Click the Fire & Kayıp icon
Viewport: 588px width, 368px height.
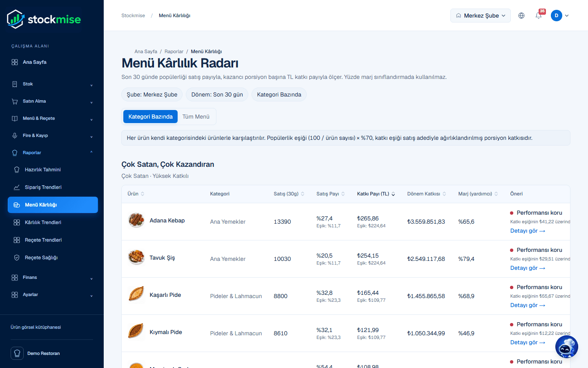pos(15,136)
